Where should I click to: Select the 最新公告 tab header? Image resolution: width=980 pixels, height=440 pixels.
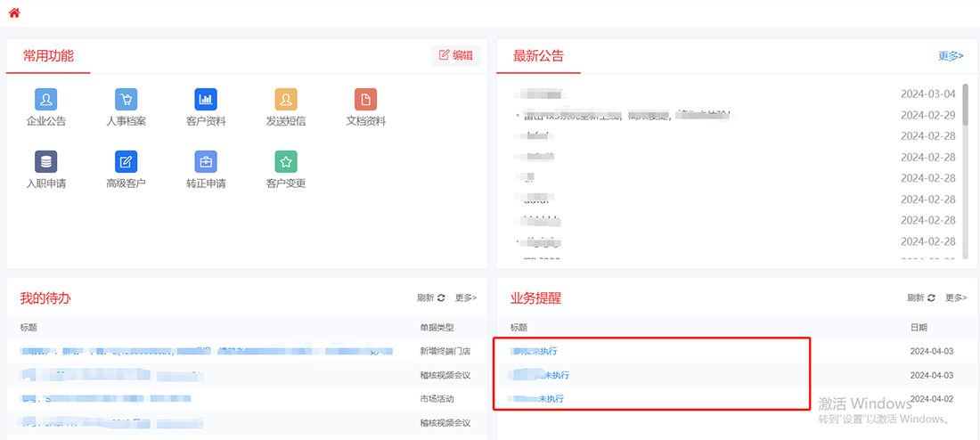[538, 56]
